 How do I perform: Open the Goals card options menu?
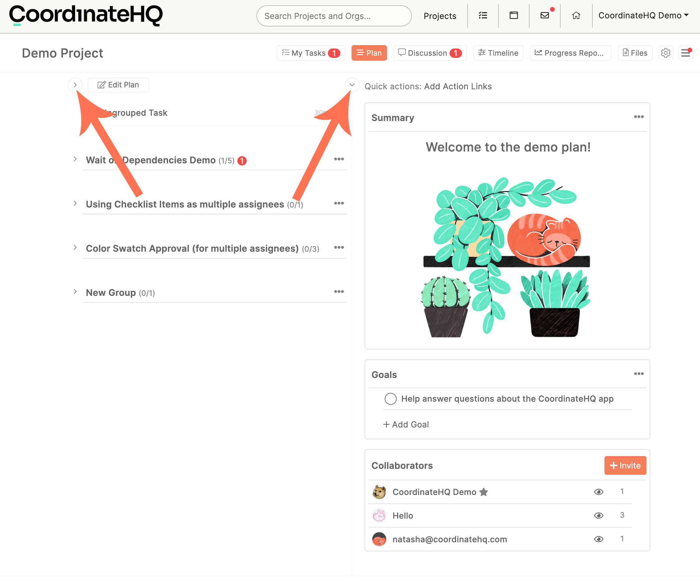click(638, 374)
